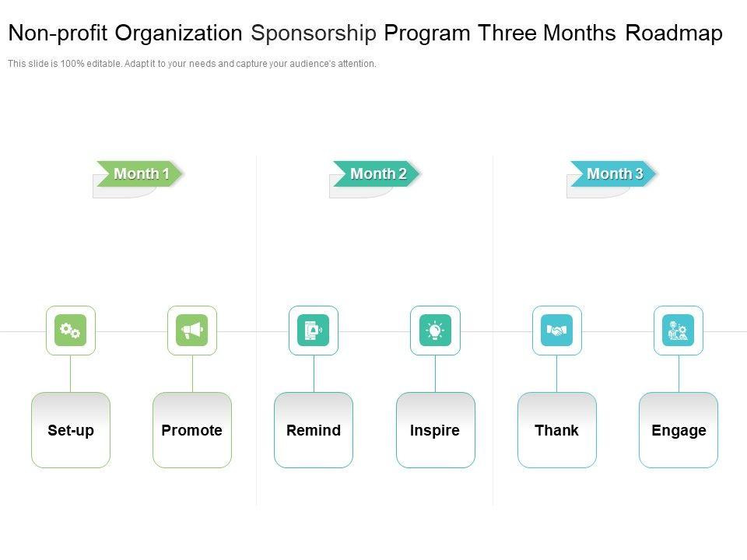The height and width of the screenshot is (560, 747).
Task: Click the word Sponsorship in the title
Action: [x=314, y=33]
